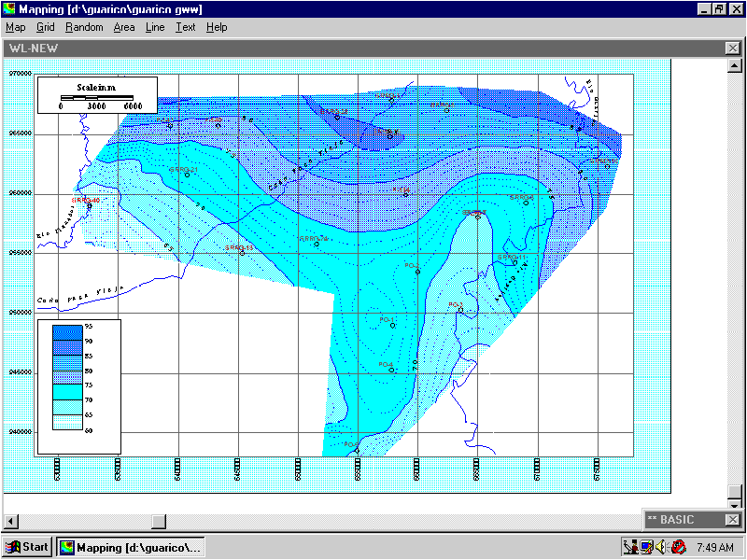Select the PO-4 well label
The image size is (747, 560).
[x=386, y=365]
